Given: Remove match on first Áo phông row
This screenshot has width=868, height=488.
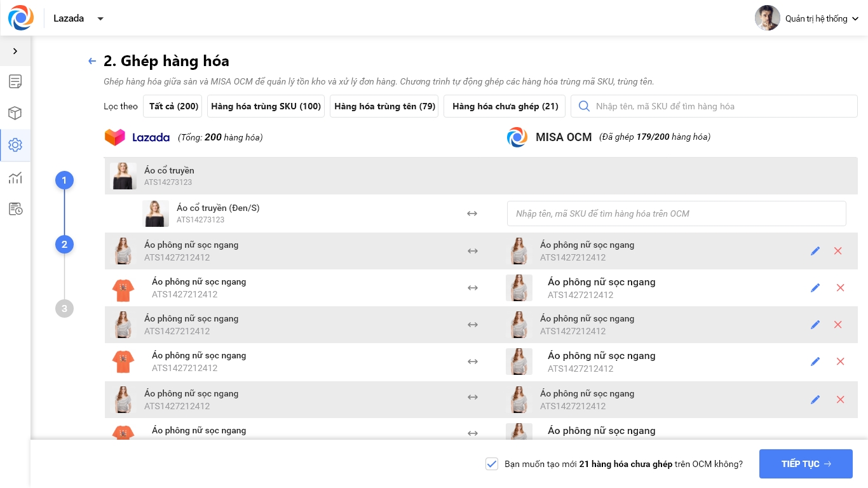Looking at the screenshot, I should (x=837, y=251).
